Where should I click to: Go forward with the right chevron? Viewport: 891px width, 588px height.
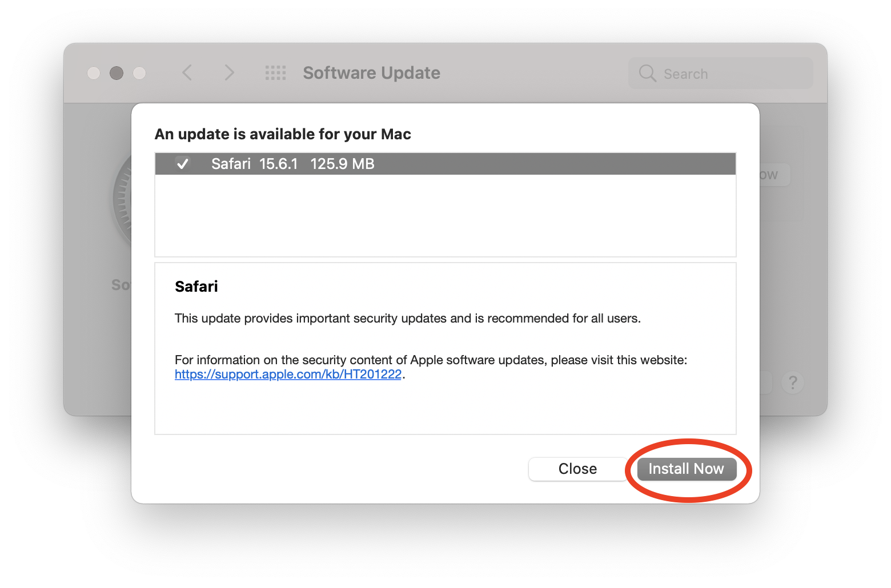pyautogui.click(x=229, y=73)
